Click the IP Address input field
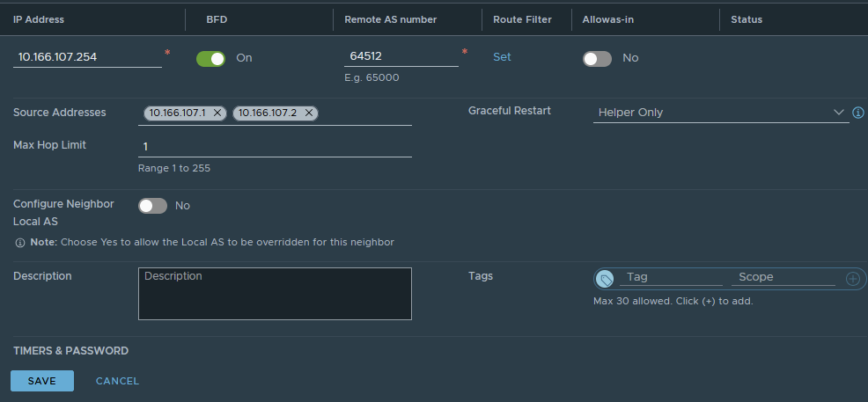 click(x=86, y=57)
